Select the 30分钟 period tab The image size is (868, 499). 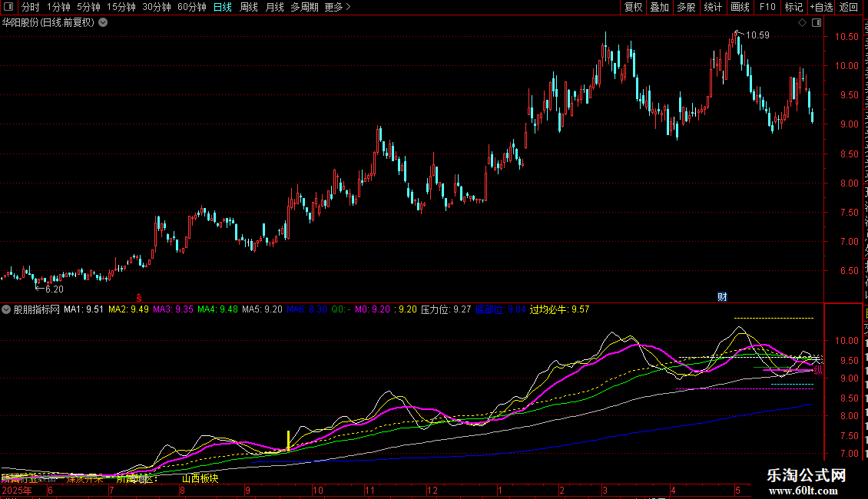pyautogui.click(x=157, y=7)
